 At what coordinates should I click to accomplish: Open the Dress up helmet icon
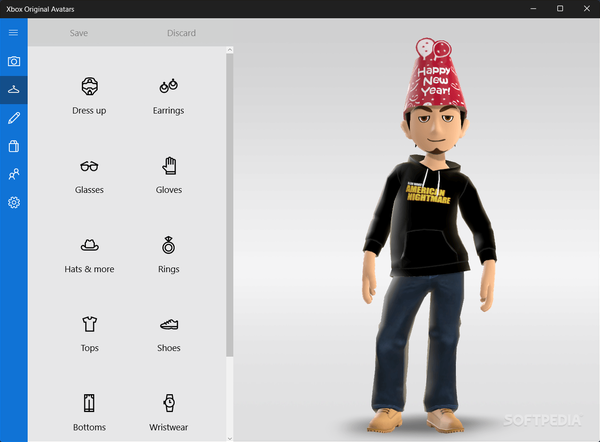90,86
